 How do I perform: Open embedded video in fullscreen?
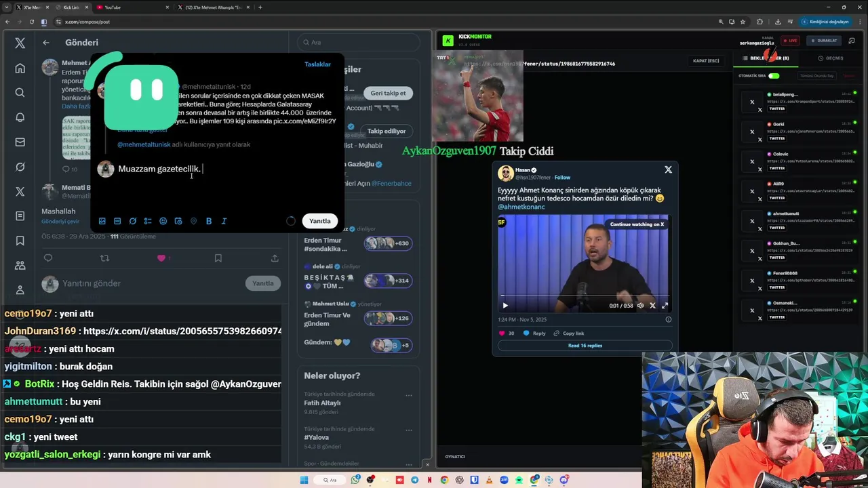665,306
